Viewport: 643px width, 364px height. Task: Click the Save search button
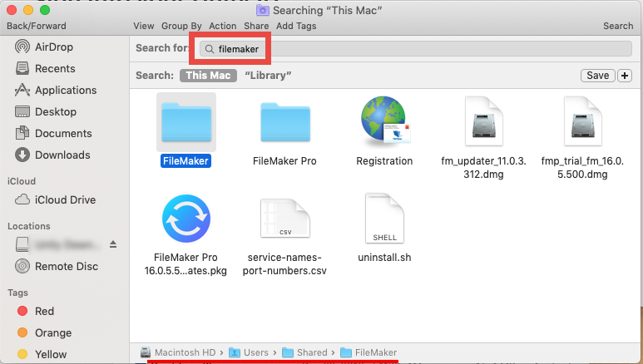tap(597, 76)
